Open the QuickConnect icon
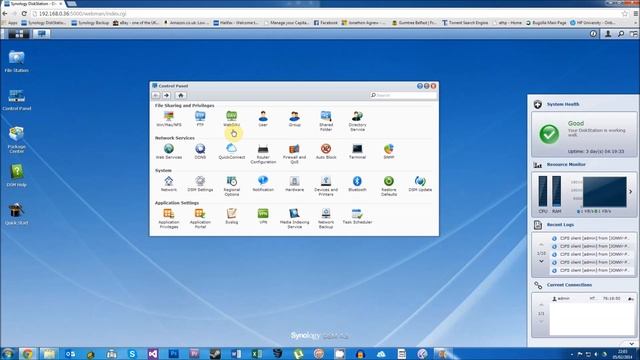Viewport: 640px width, 360px height. pos(231,151)
